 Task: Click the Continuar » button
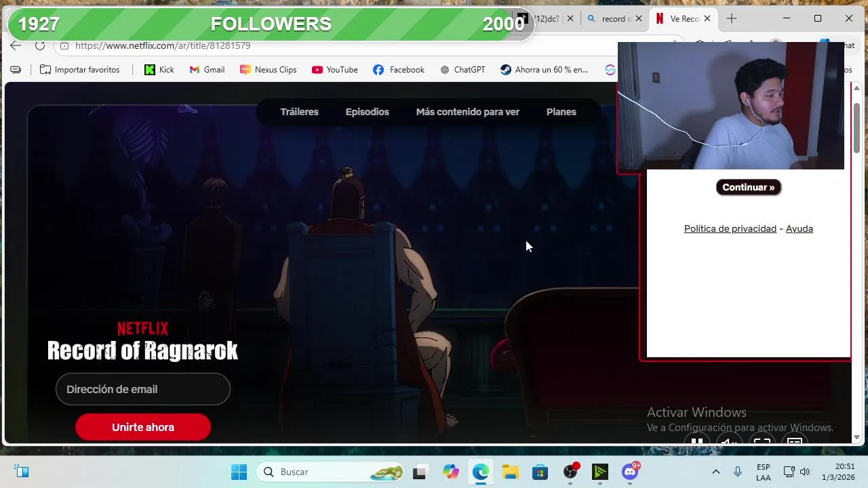[748, 188]
